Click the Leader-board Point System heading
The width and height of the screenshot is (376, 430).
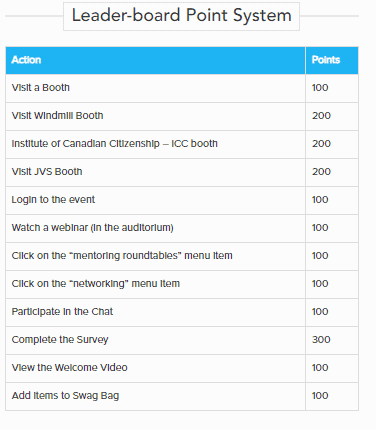point(182,16)
